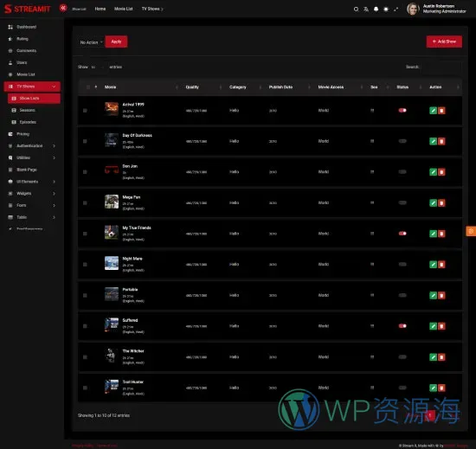Image resolution: width=476 pixels, height=449 pixels.
Task: Open the language translate icon
Action: click(x=366, y=10)
